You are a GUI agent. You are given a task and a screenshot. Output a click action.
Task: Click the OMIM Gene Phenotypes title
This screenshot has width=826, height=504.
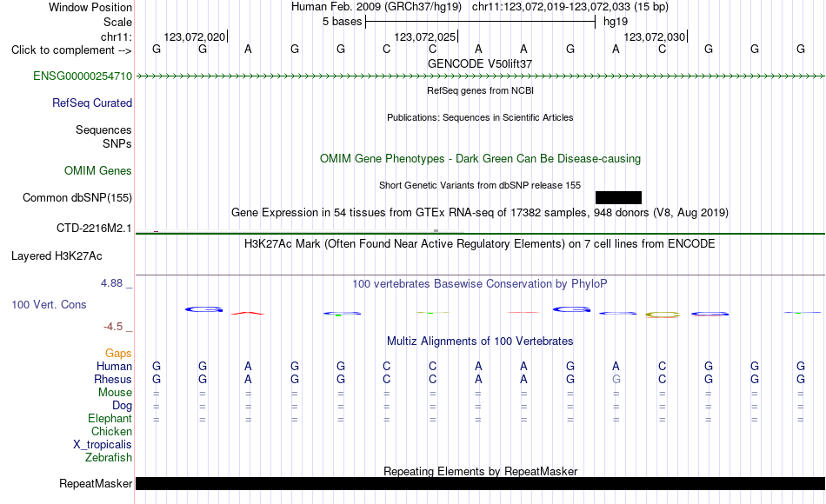(480, 158)
